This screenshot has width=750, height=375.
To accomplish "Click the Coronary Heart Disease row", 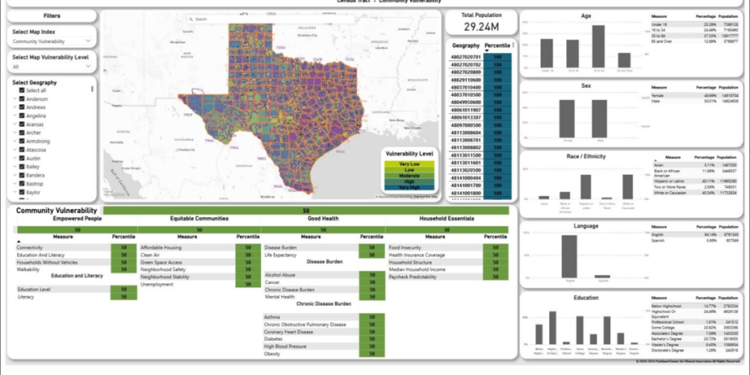I will 324,332.
